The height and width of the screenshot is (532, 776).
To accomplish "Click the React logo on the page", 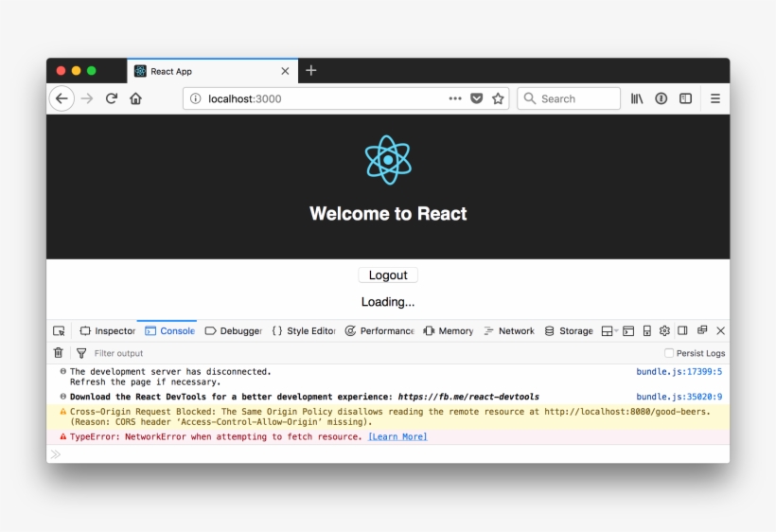I will tap(388, 160).
